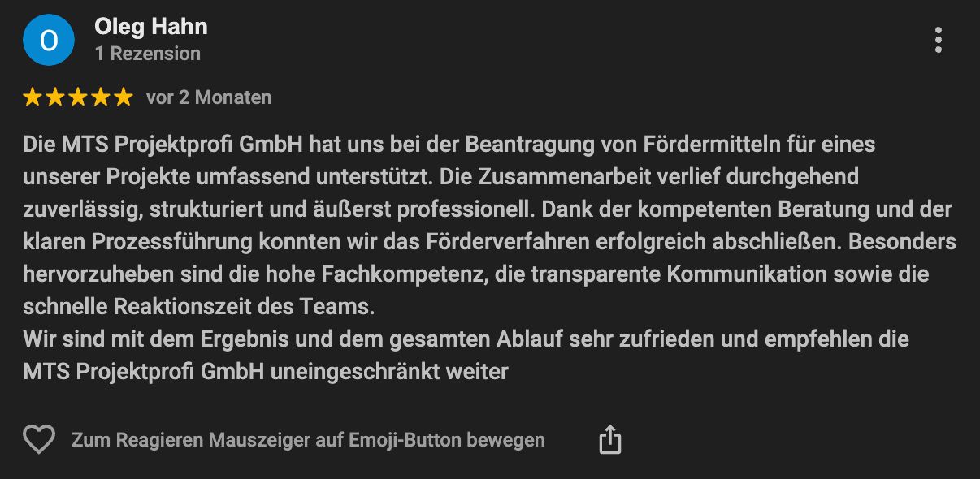Viewport: 980px width, 479px height.
Task: Open the three-dot review options menu
Action: 939,40
